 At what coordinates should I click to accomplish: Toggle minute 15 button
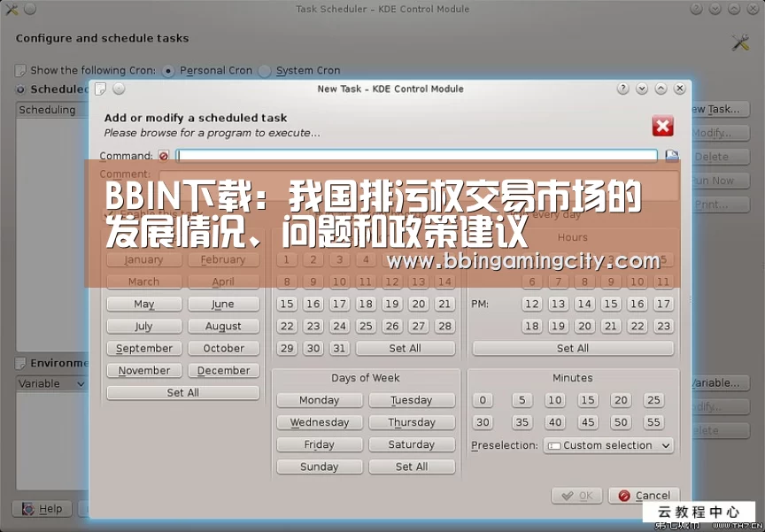tap(588, 400)
